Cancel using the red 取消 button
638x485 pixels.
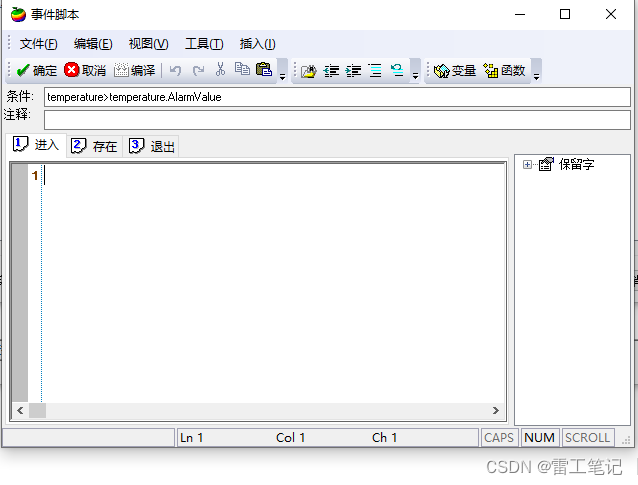click(x=85, y=70)
